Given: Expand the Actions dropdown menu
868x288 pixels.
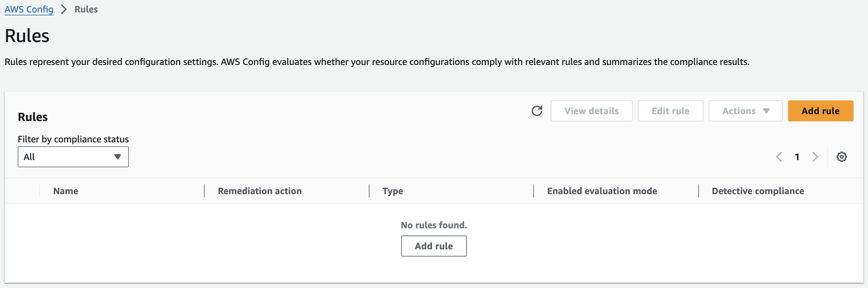Looking at the screenshot, I should (x=745, y=111).
